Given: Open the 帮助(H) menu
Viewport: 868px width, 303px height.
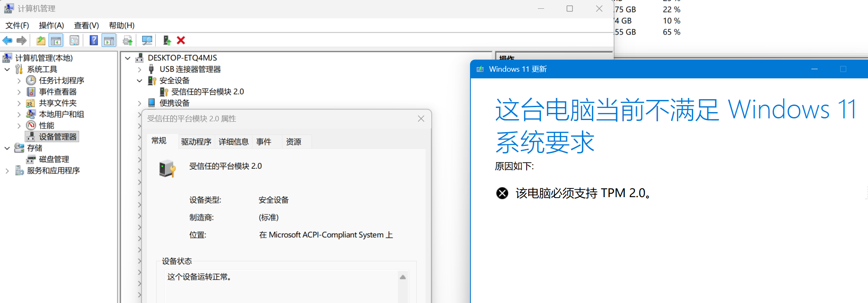Looking at the screenshot, I should (122, 25).
